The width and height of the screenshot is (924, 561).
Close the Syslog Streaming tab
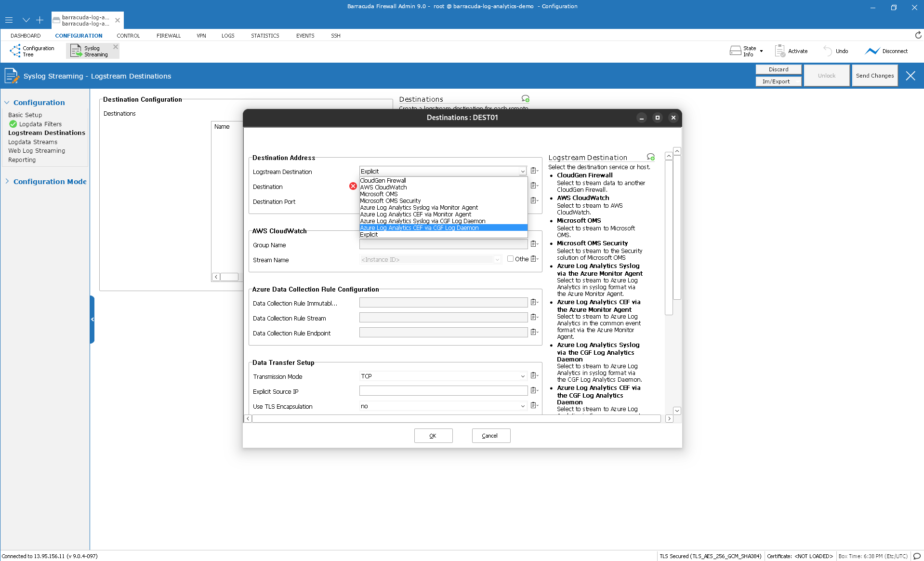point(116,47)
